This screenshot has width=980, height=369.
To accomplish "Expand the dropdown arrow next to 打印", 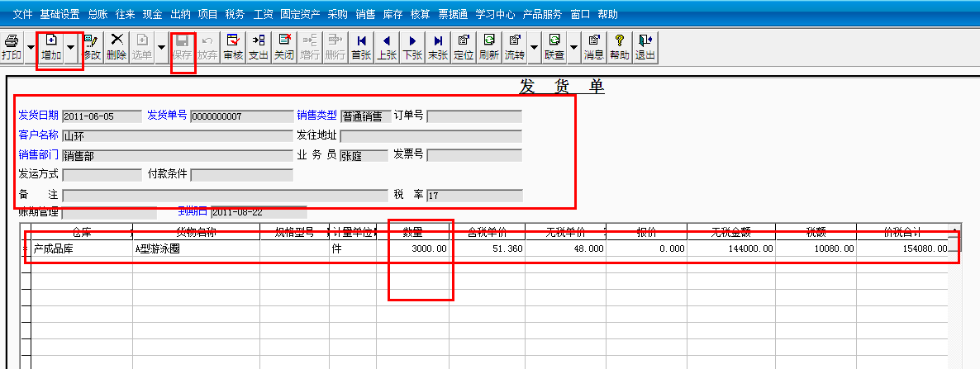I will tap(31, 47).
